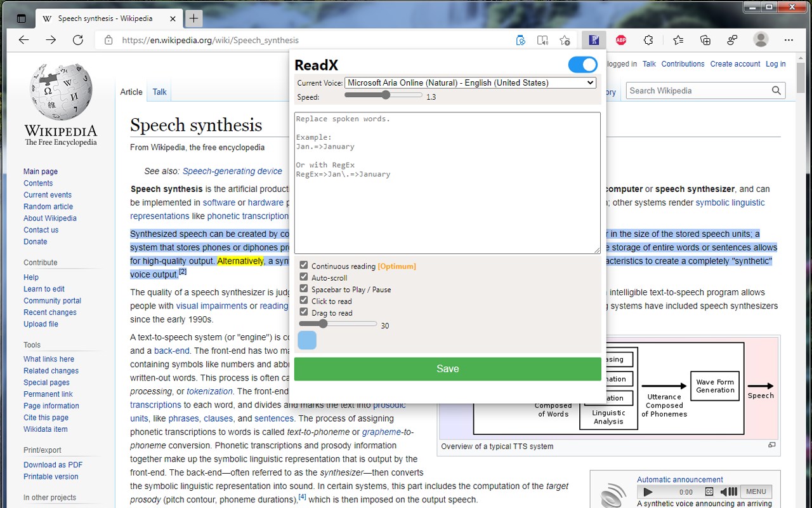Go back to the previous page
812x508 pixels.
[24, 40]
